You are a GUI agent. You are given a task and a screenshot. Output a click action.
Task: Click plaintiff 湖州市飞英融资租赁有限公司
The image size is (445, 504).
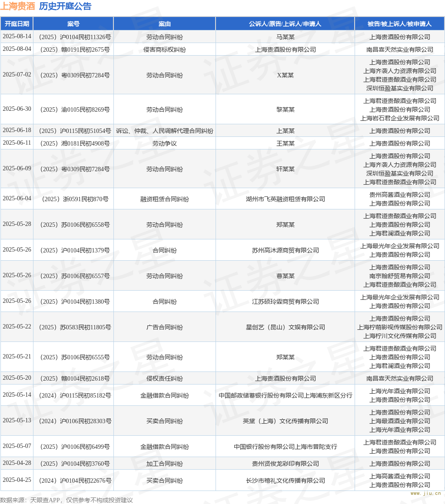pyautogui.click(x=286, y=199)
